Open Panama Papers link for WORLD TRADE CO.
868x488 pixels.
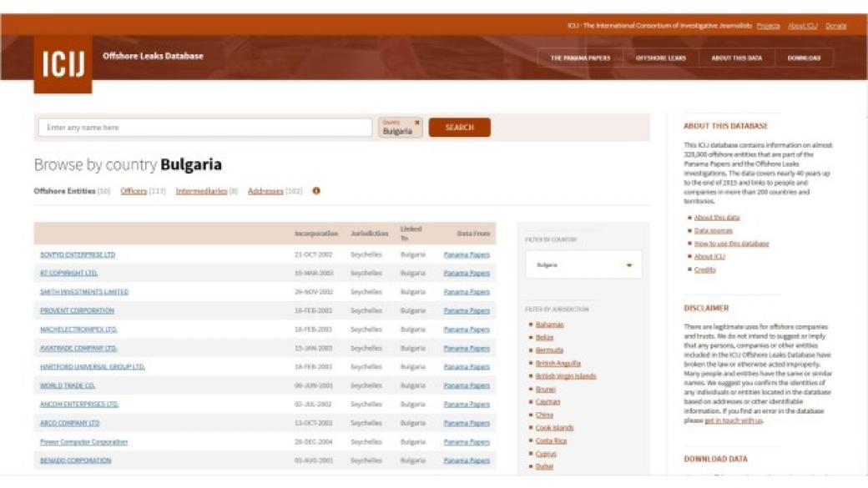467,385
